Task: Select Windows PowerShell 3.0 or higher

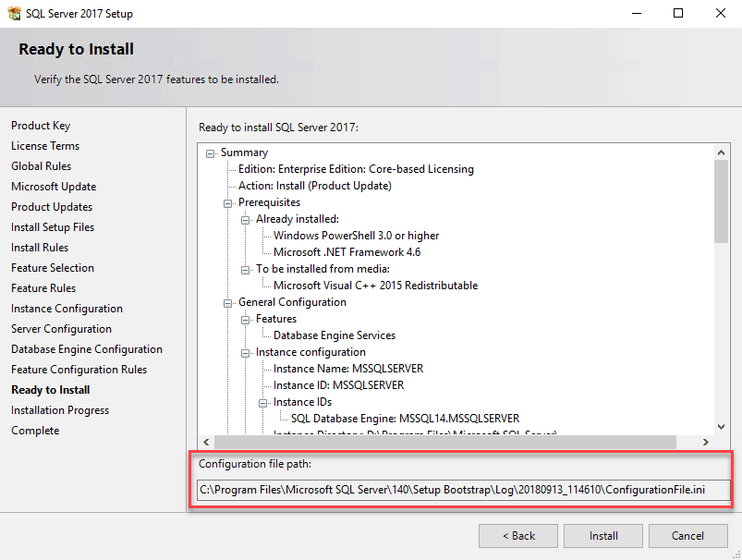Action: point(357,236)
